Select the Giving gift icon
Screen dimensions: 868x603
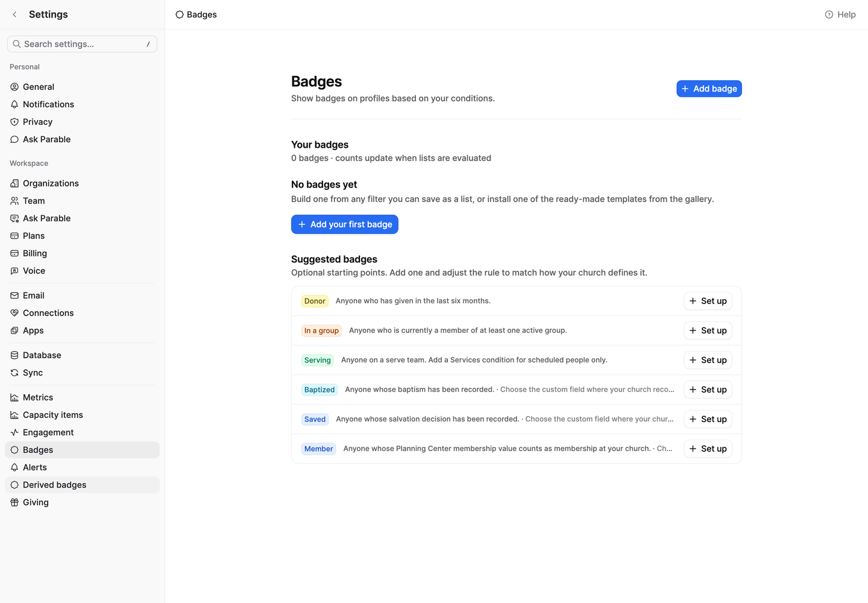coord(14,502)
